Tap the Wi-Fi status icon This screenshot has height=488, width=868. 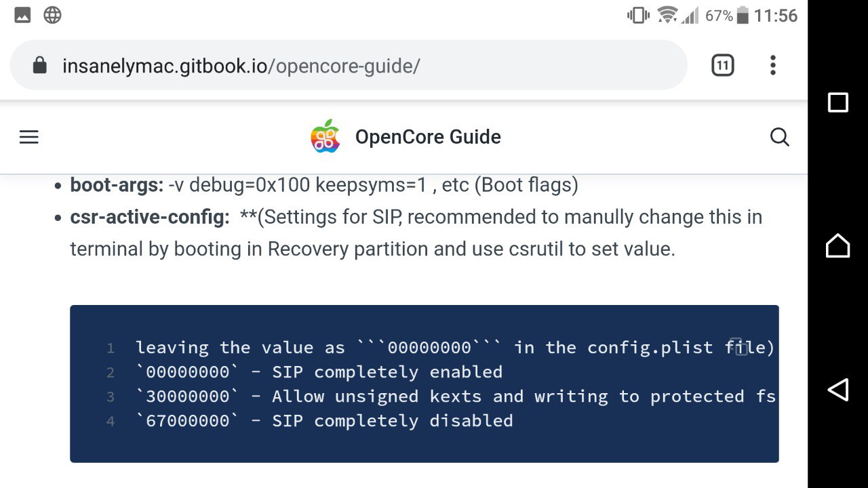(x=668, y=15)
